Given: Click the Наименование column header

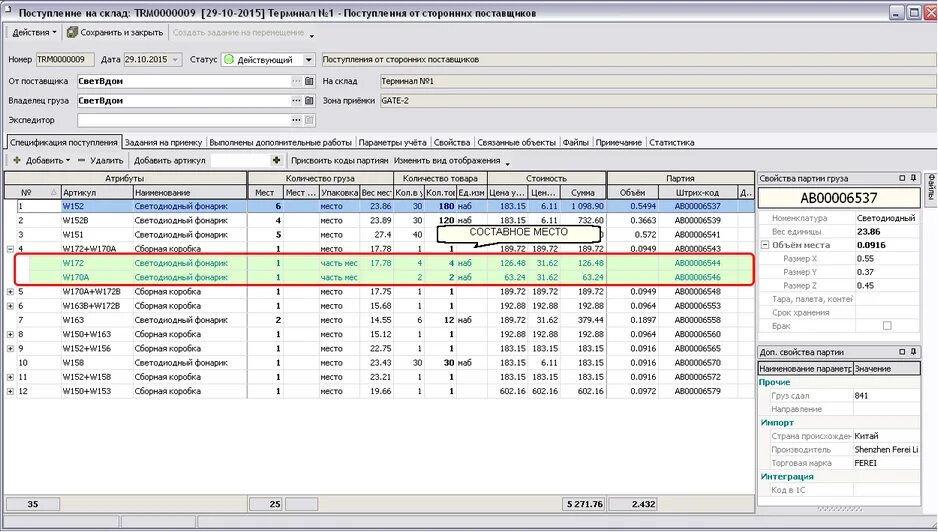Looking at the screenshot, I should pos(190,192).
